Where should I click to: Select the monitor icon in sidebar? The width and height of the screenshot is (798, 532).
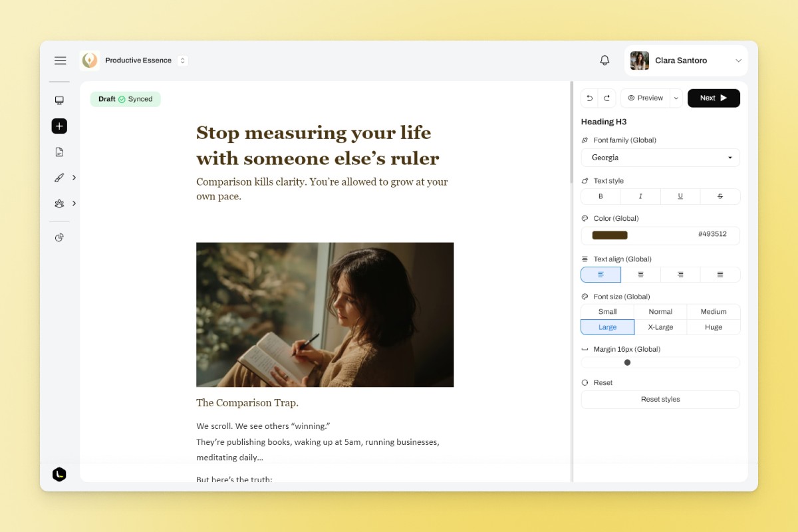pyautogui.click(x=59, y=100)
